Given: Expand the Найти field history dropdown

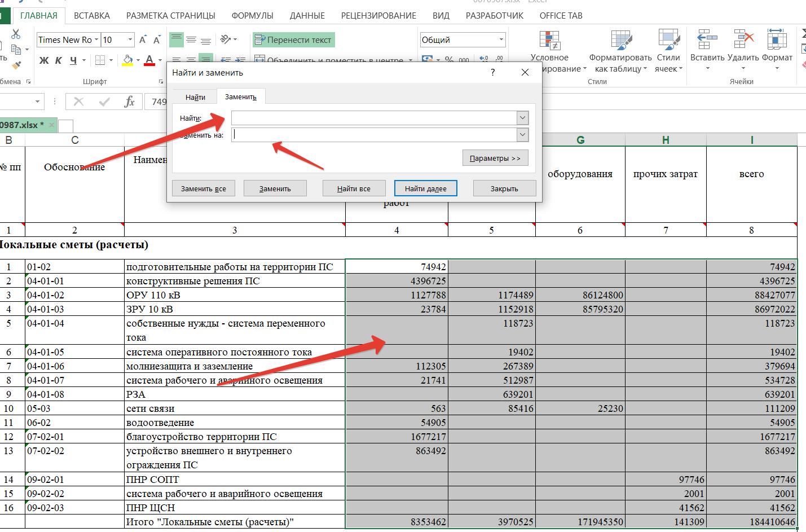Looking at the screenshot, I should pos(522,118).
